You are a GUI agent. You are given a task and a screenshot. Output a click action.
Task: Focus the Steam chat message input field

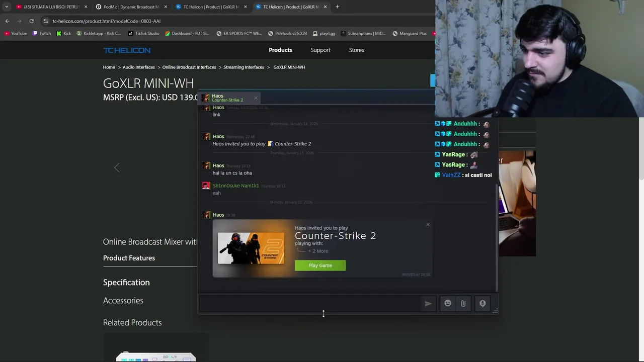tap(310, 303)
